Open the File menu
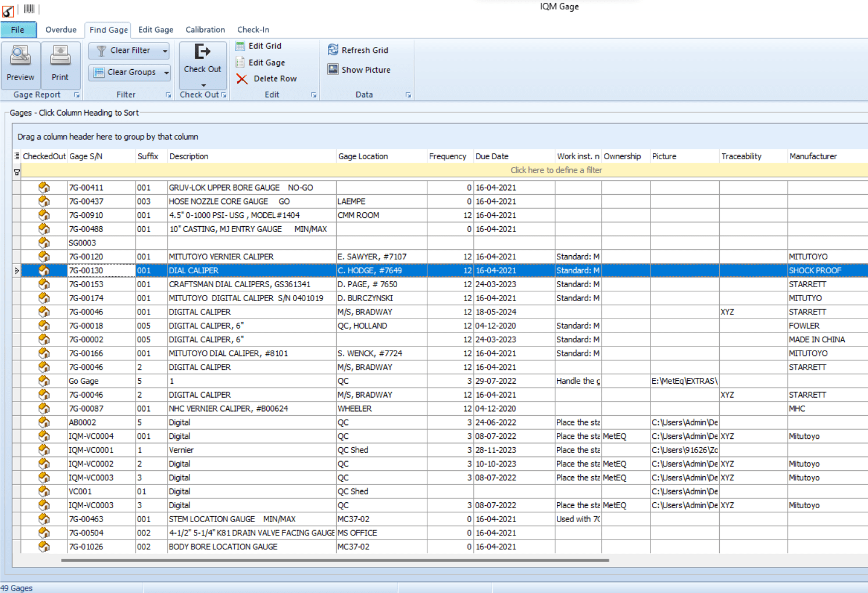 [18, 30]
